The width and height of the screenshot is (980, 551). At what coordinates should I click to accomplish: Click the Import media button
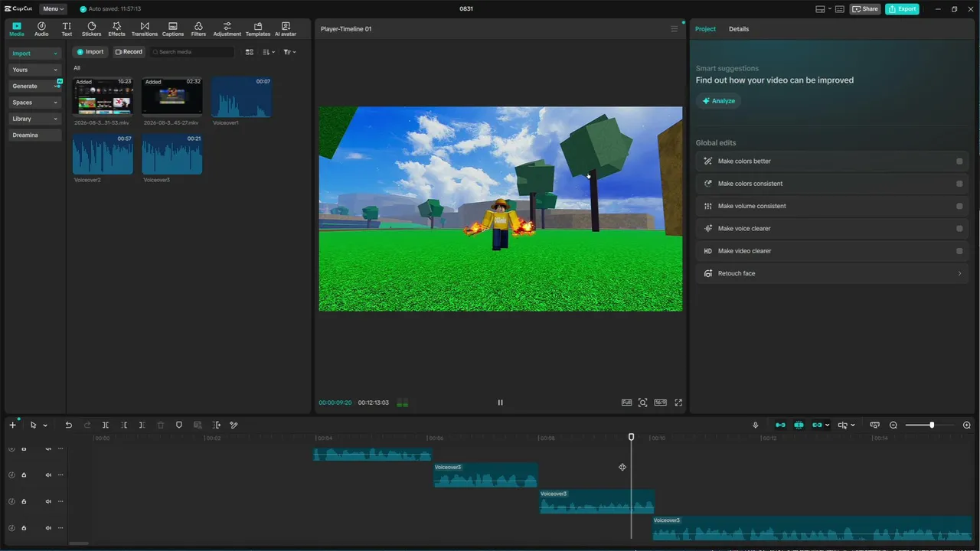click(x=90, y=52)
